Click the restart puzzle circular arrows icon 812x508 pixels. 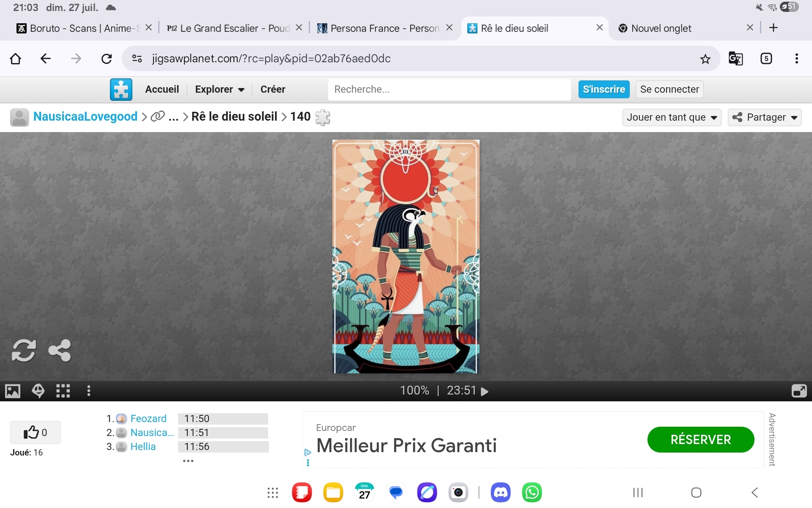click(x=24, y=351)
